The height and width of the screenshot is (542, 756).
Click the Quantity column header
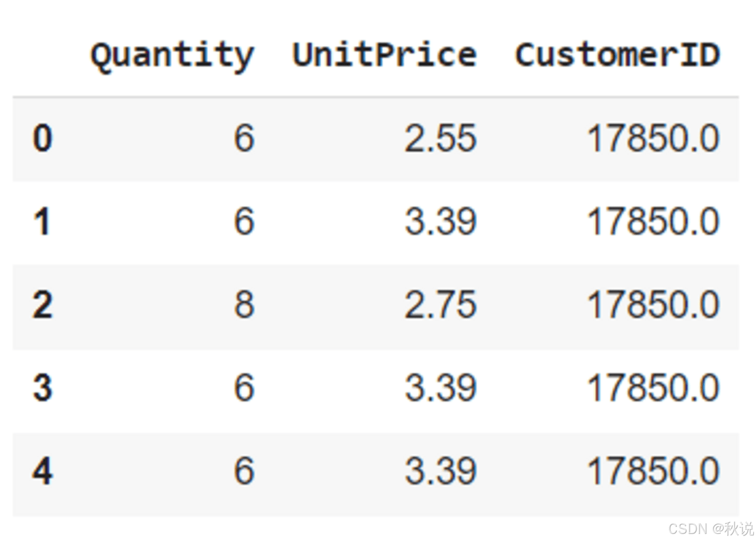[x=172, y=55]
